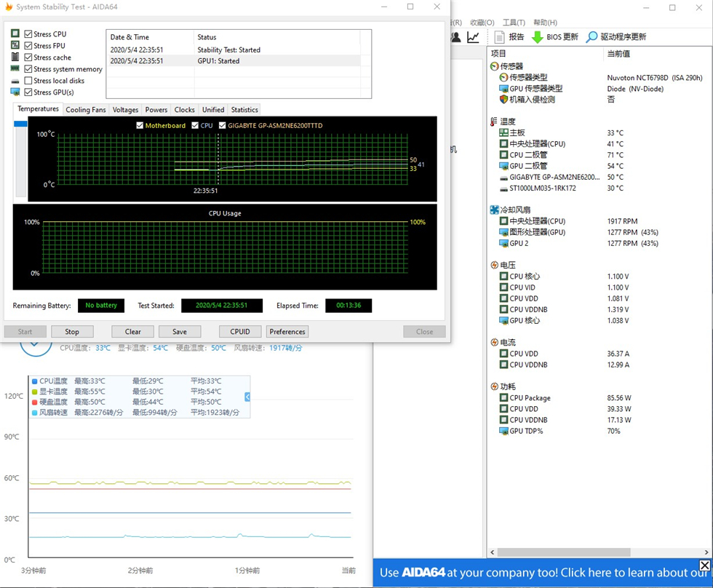713x588 pixels.
Task: Click the line graph icon in toolbar
Action: (x=474, y=37)
